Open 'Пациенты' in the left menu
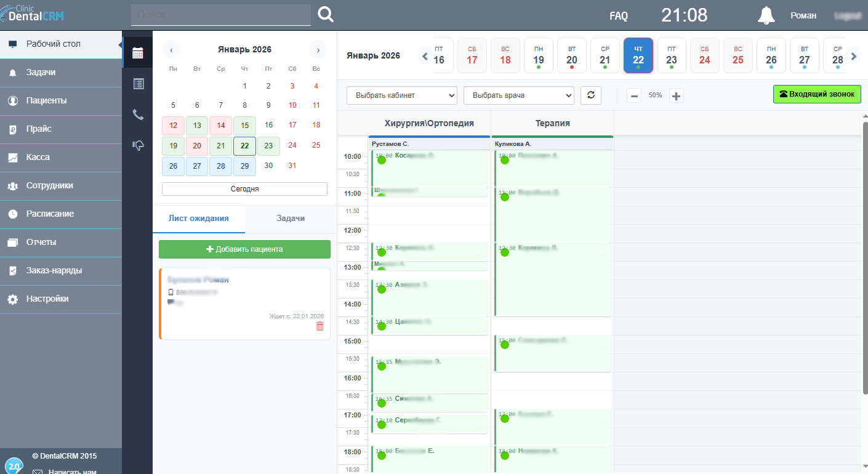The image size is (868, 474). click(x=47, y=100)
